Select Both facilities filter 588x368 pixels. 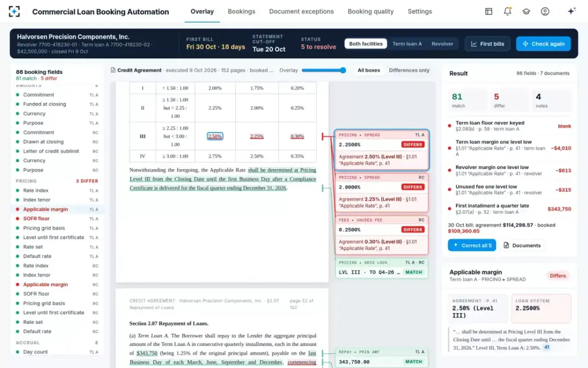coord(366,44)
